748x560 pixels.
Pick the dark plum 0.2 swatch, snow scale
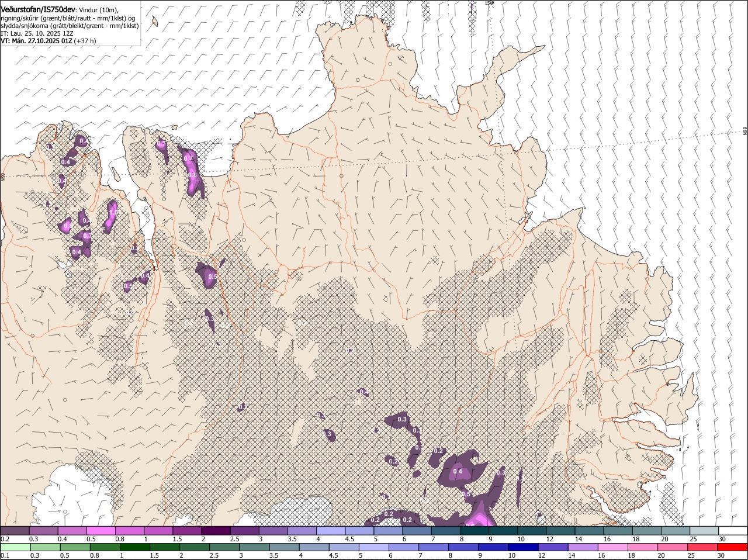pos(15,530)
